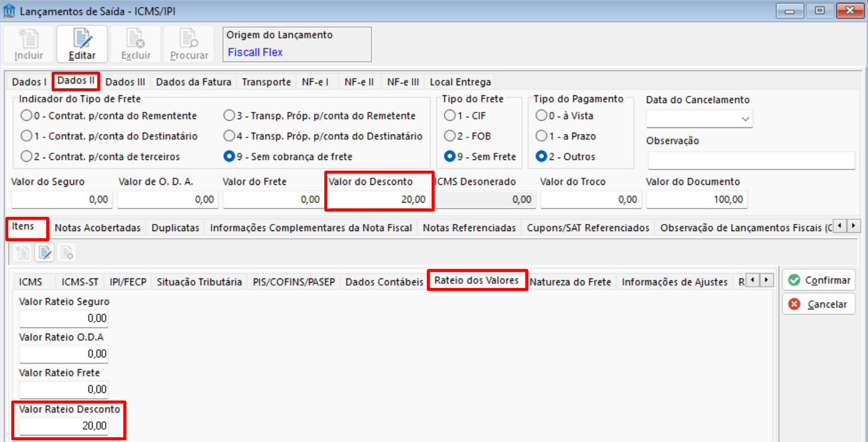Select payment type 2 - Outros
Image resolution: width=868 pixels, height=442 pixels.
tap(565, 157)
